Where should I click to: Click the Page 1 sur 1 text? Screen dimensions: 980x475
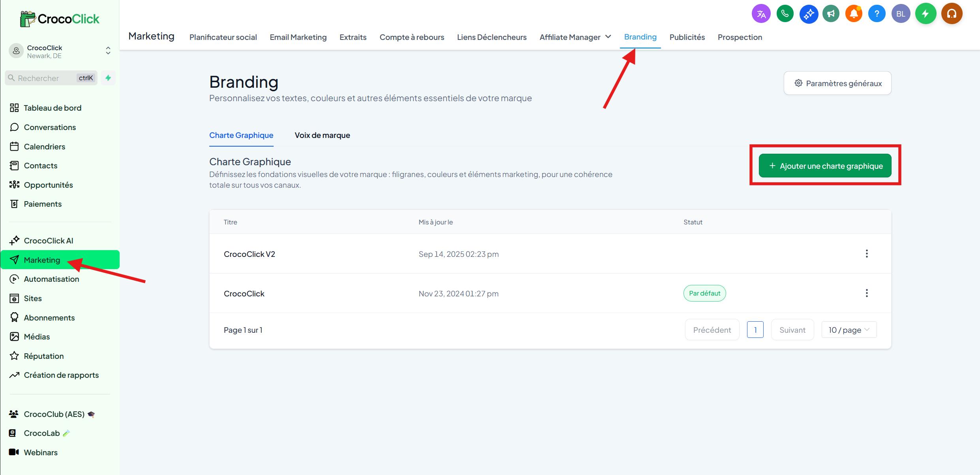(243, 330)
